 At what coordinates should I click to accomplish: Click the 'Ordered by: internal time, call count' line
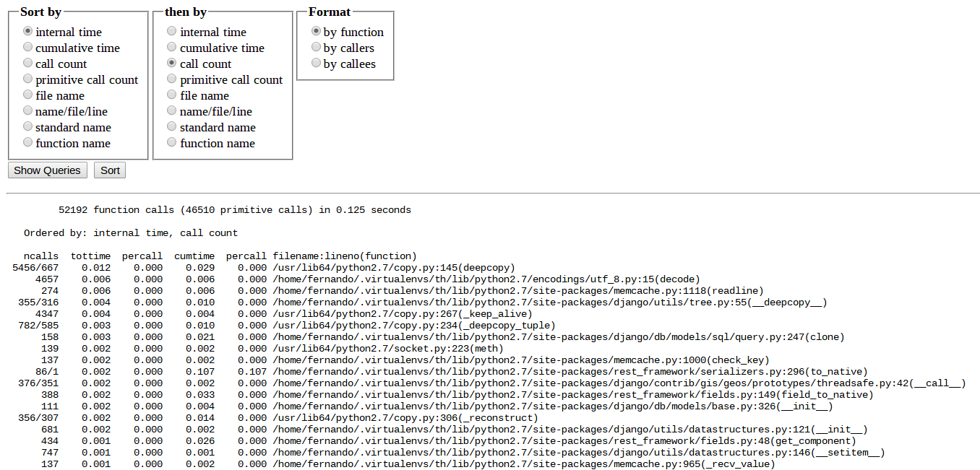click(x=131, y=233)
